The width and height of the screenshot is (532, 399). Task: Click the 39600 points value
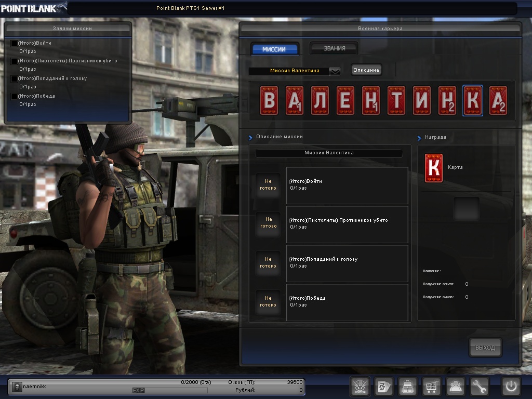coord(295,382)
